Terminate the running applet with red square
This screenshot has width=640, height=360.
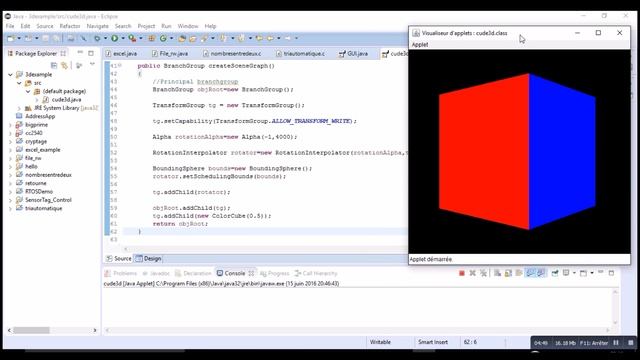click(x=462, y=273)
